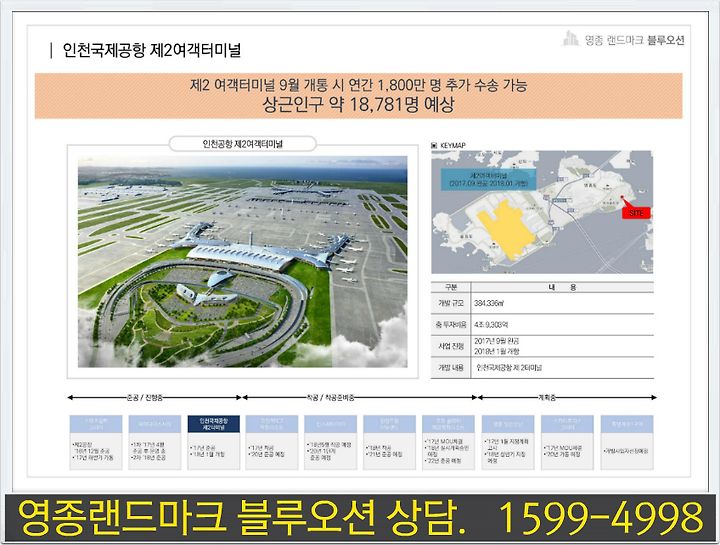Click the timeline text 개발사업자선정예정
The image size is (720, 545).
coord(627,451)
